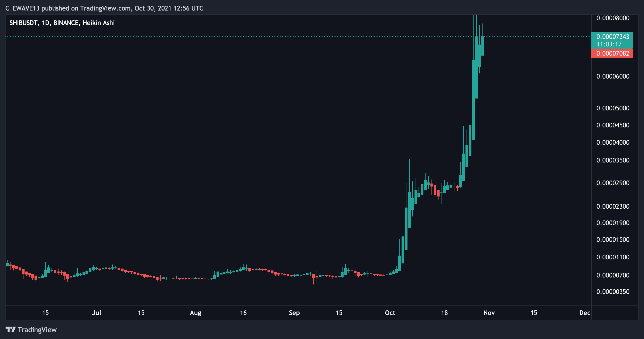Click the 0.00005000 price axis label
Screen dimensions: 644x339
tap(613, 108)
